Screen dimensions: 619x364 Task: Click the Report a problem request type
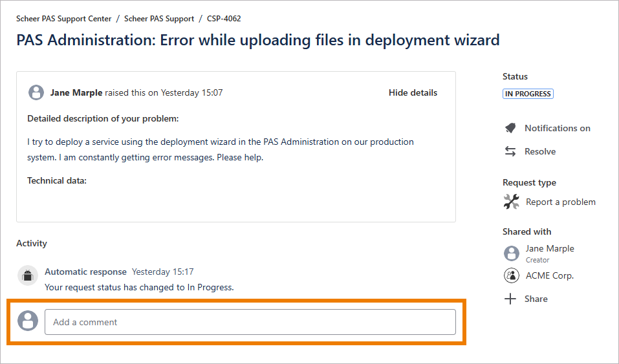tap(560, 202)
